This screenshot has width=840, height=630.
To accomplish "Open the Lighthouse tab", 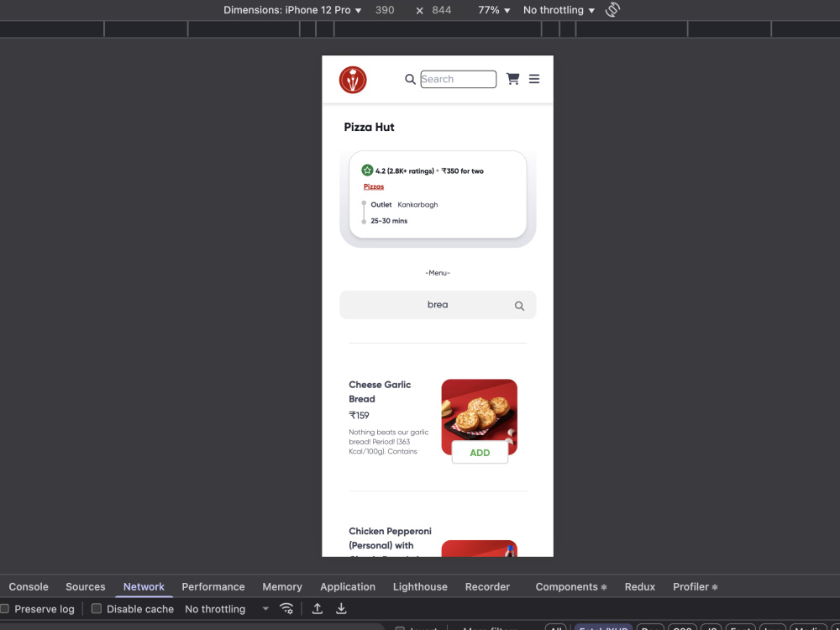I will (x=420, y=586).
